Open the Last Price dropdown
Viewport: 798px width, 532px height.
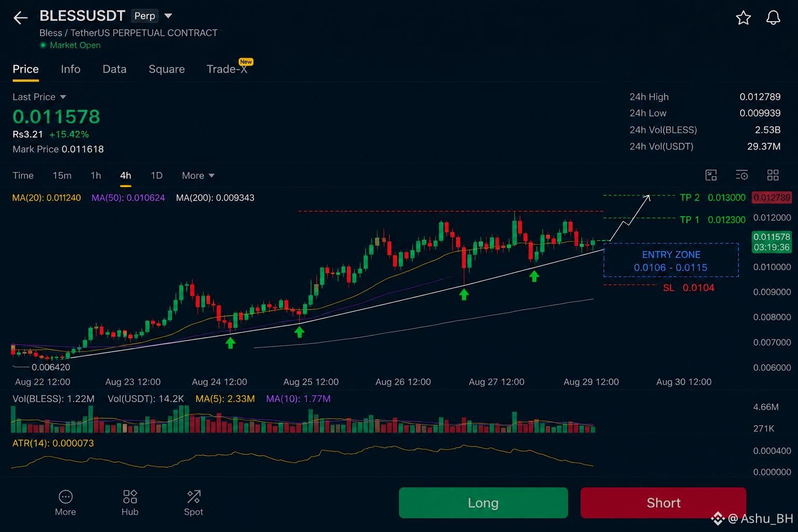tap(39, 97)
